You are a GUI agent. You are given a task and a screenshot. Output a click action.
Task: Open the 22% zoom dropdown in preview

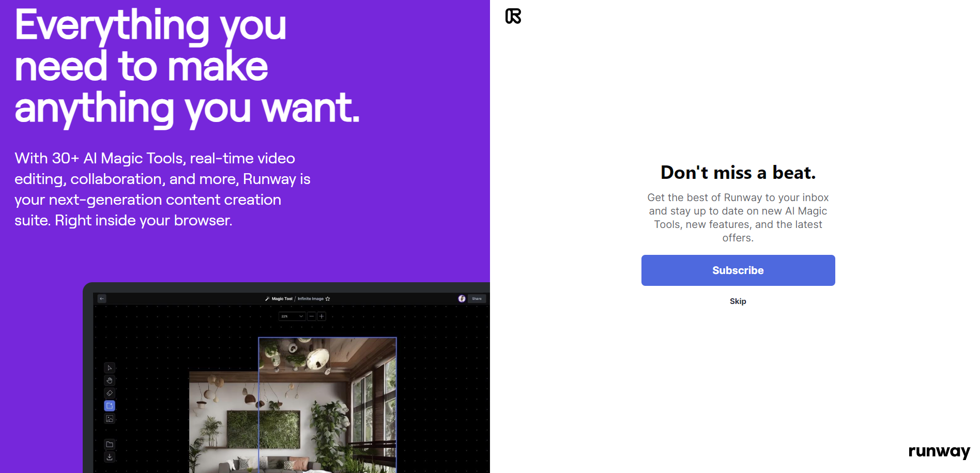[x=292, y=316]
